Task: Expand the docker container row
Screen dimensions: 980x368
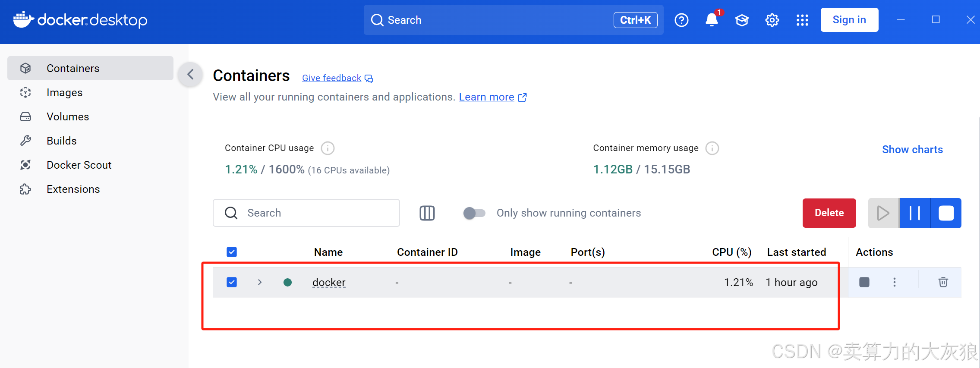Action: (260, 282)
